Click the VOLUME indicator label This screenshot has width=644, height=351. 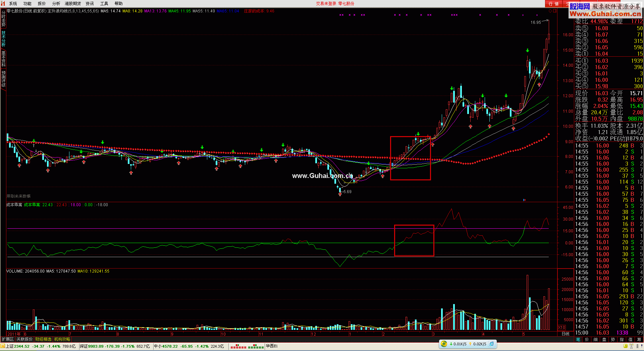pyautogui.click(x=15, y=271)
